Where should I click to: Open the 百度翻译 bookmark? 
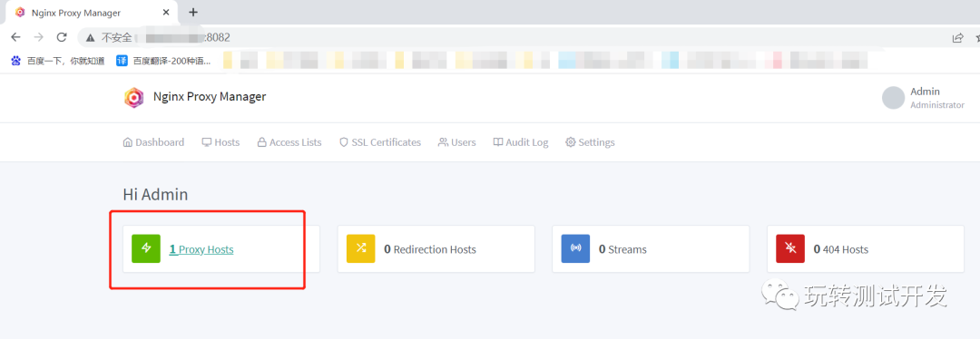[x=164, y=61]
